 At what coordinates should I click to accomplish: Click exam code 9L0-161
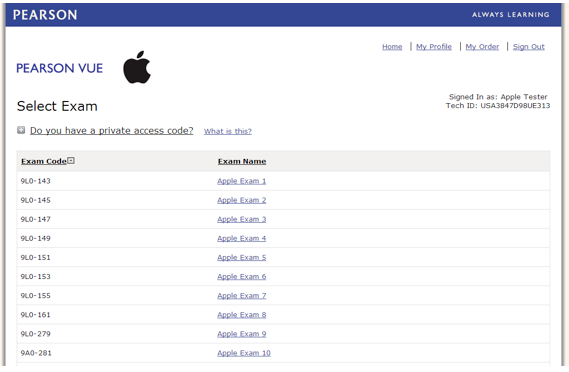(x=36, y=315)
